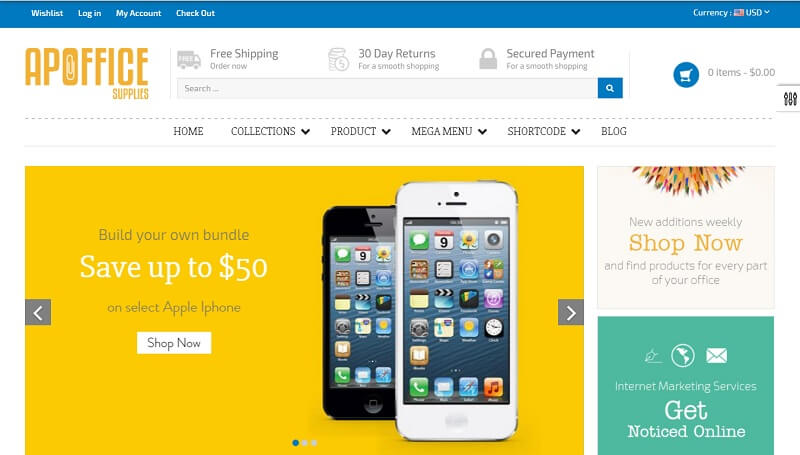Image resolution: width=800 pixels, height=455 pixels.
Task: Click the blue search magnifier button
Action: (610, 88)
